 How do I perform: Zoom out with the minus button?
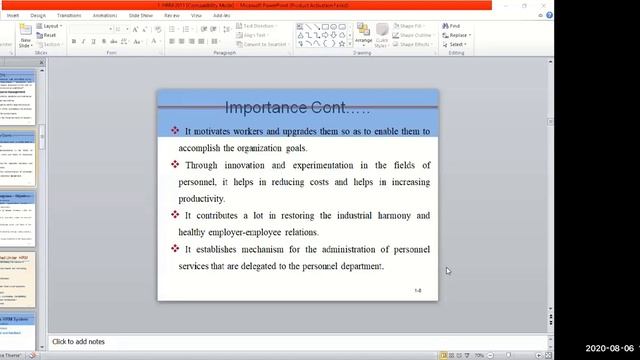pyautogui.click(x=491, y=356)
